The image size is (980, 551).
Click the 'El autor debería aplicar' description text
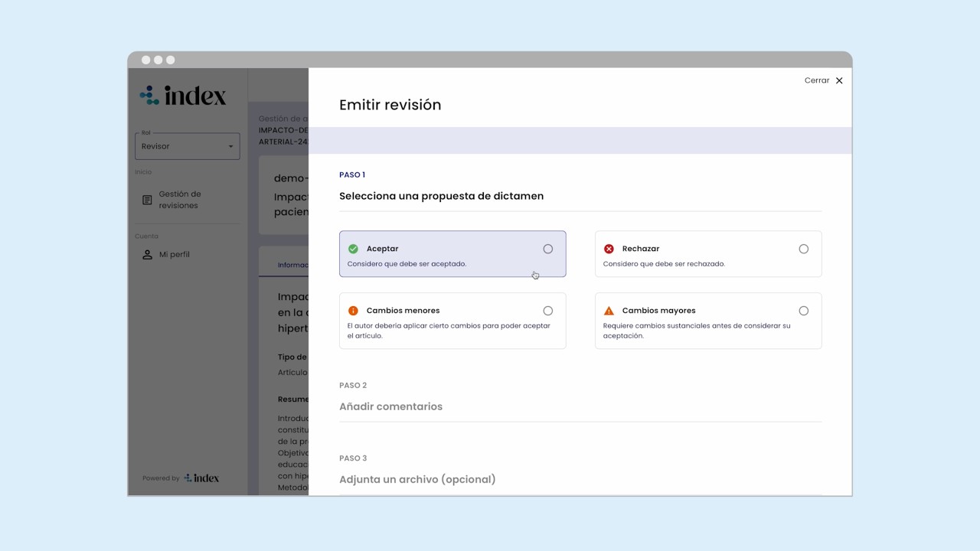tap(449, 331)
